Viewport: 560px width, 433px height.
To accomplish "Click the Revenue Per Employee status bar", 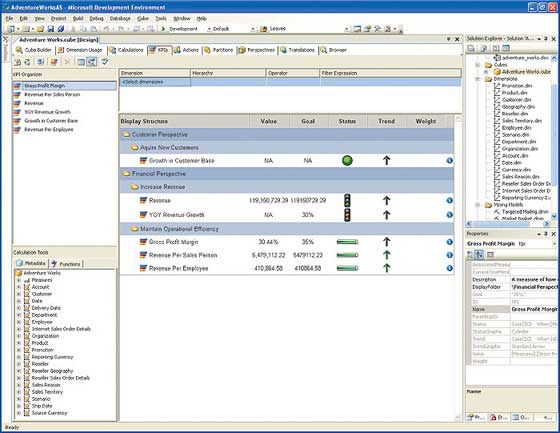I will (x=347, y=268).
